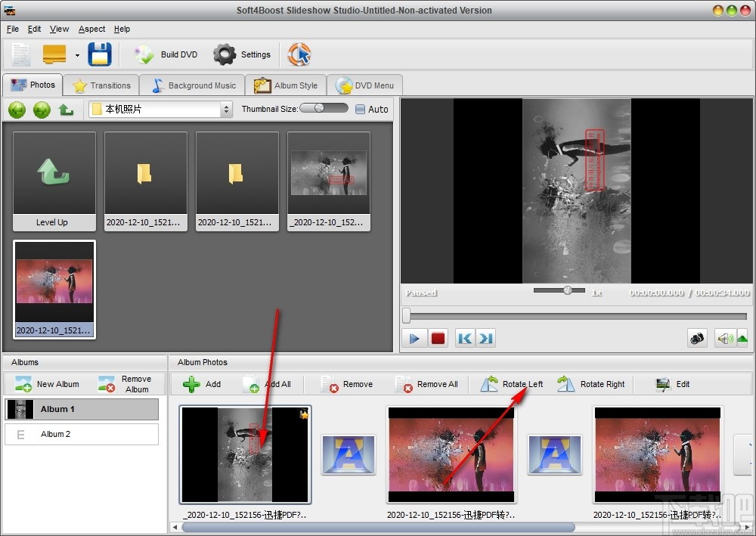Viewport: 756px width, 536px height.
Task: Click the Rotate Right button
Action: pos(591,384)
